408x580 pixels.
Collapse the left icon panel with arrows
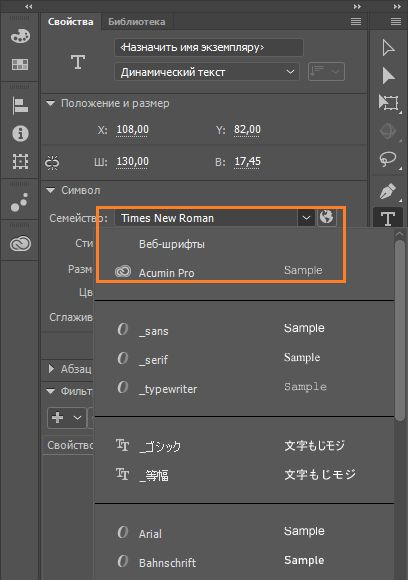click(28, 6)
